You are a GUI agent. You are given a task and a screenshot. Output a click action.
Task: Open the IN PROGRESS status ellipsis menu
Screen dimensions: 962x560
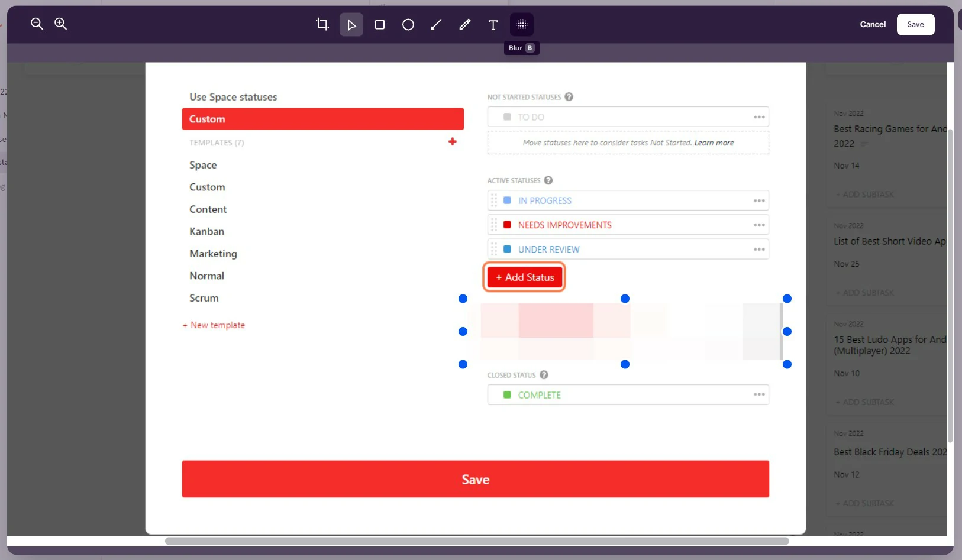[759, 200]
